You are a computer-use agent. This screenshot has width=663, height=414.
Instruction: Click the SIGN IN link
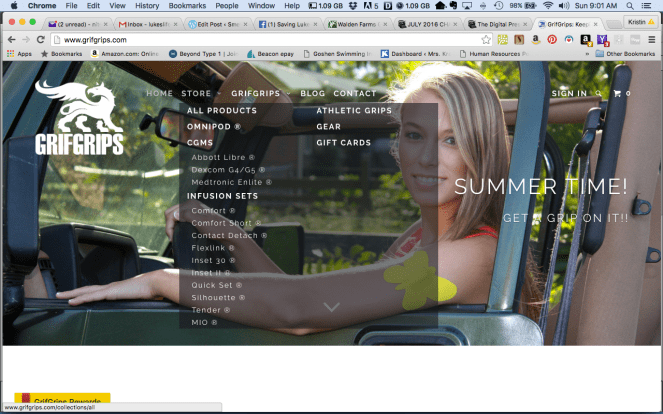click(x=569, y=93)
